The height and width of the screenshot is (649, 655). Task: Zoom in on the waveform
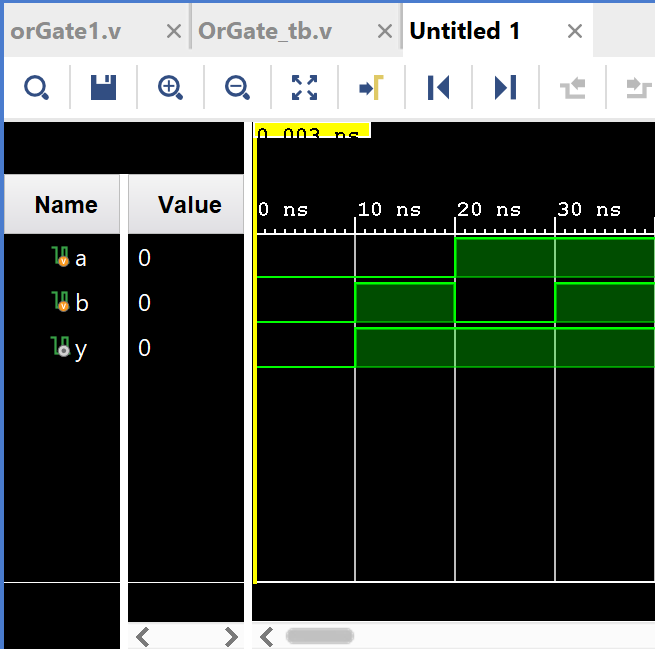pos(170,88)
